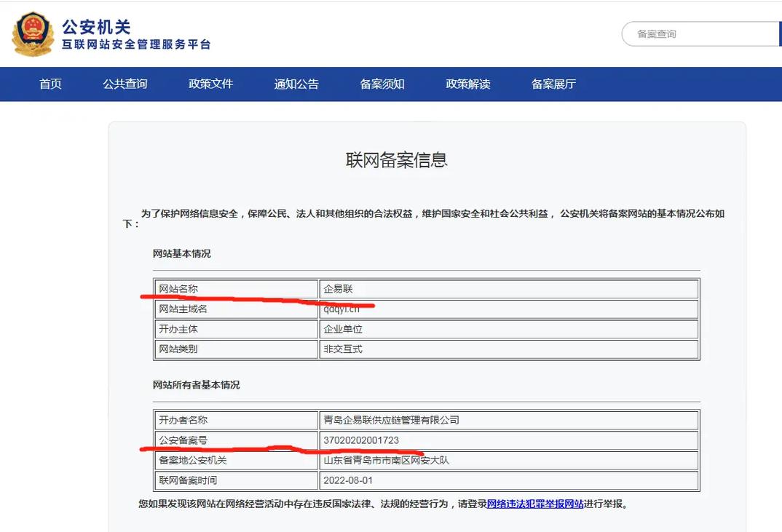Image resolution: width=782 pixels, height=532 pixels.
Task: Select the 网站名称 label cell
Action: (x=237, y=289)
